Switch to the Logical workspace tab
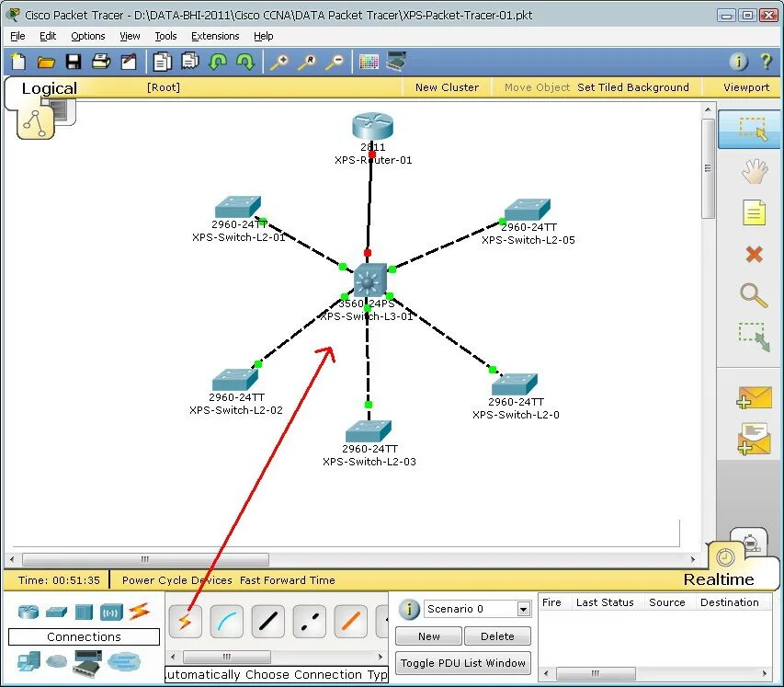Screen dimensions: 784x687 coord(49,88)
